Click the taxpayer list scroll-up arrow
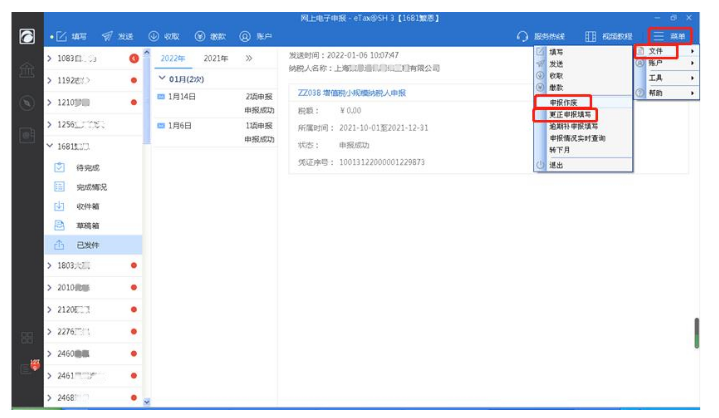This screenshot has width=719, height=418. coord(147,52)
